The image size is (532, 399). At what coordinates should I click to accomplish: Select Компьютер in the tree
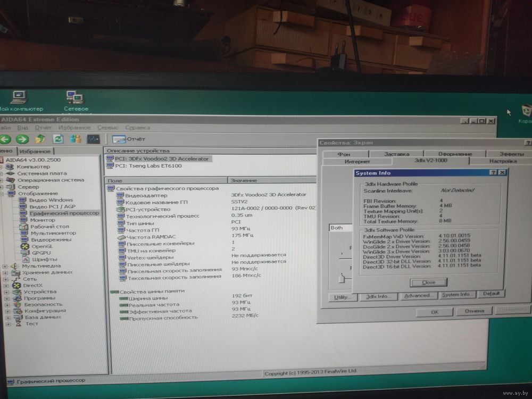pyautogui.click(x=33, y=167)
